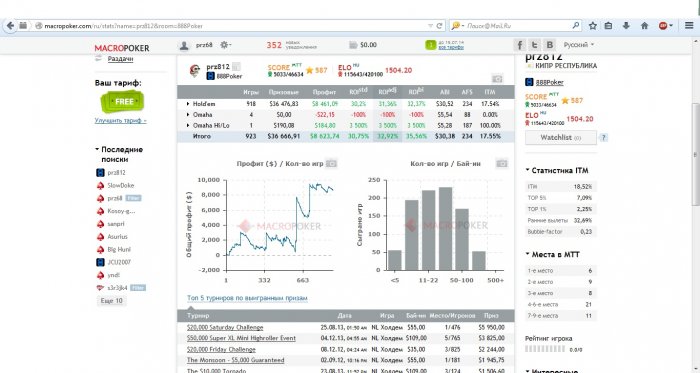Viewport: 700px width, 373px height.
Task: Click the player rating progress bar
Action: pos(545,349)
